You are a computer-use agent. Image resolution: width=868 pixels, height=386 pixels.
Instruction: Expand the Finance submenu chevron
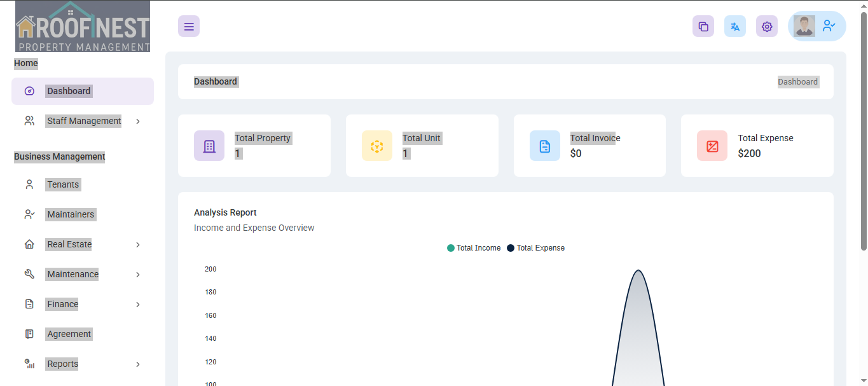pyautogui.click(x=138, y=305)
